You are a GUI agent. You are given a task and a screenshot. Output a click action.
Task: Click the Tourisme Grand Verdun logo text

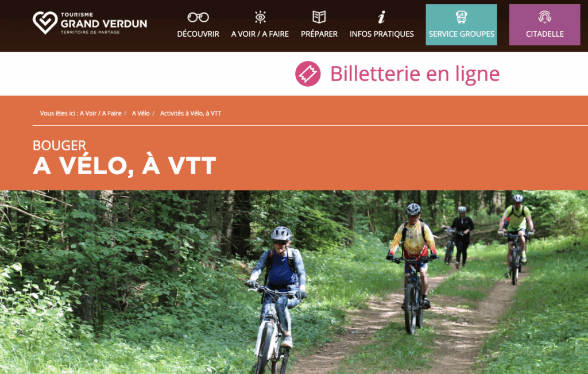coord(104,23)
